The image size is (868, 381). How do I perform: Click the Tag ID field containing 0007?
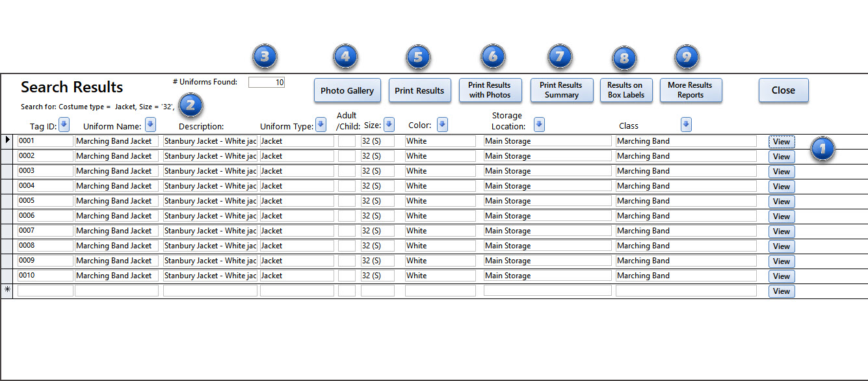coord(45,231)
